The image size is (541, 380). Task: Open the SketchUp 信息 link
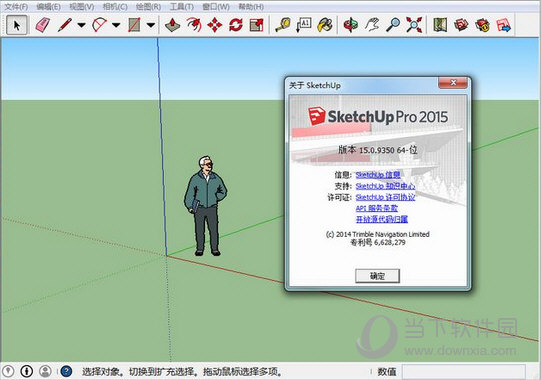pyautogui.click(x=378, y=175)
